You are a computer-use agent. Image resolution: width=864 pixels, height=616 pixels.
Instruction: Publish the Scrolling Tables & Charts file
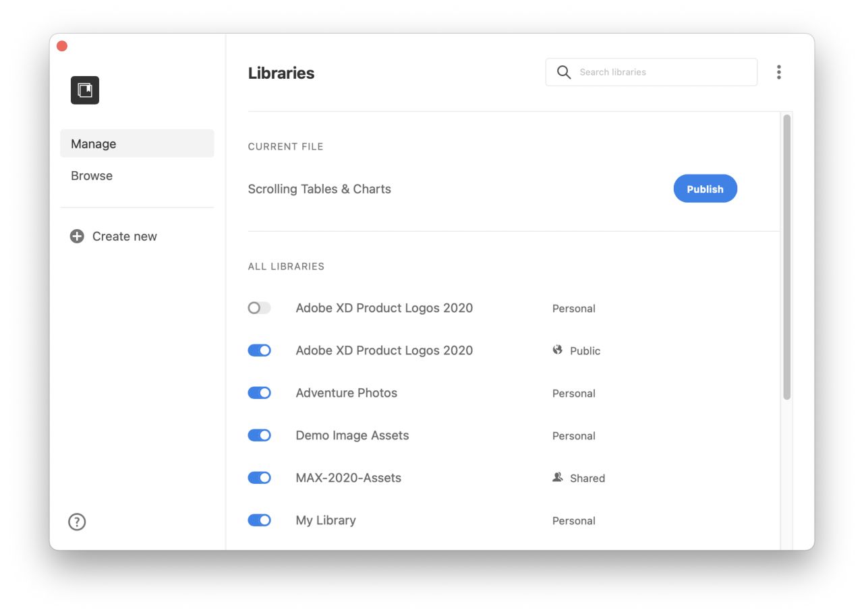705,189
